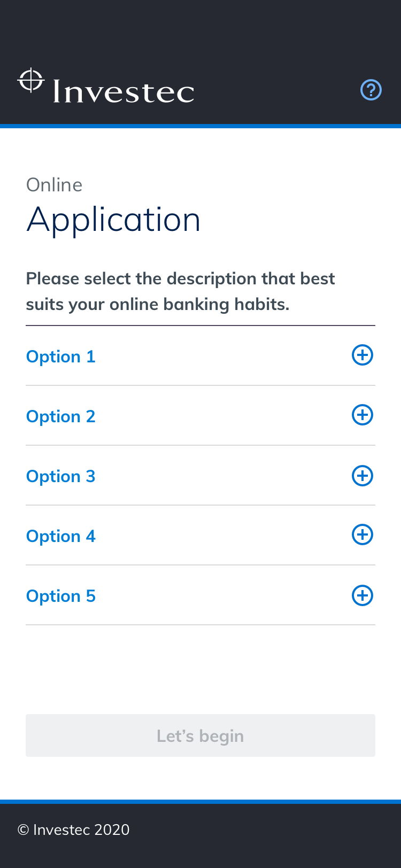Click the blue stripe above the footer
Viewport: 401px width, 868px height.
click(x=200, y=802)
